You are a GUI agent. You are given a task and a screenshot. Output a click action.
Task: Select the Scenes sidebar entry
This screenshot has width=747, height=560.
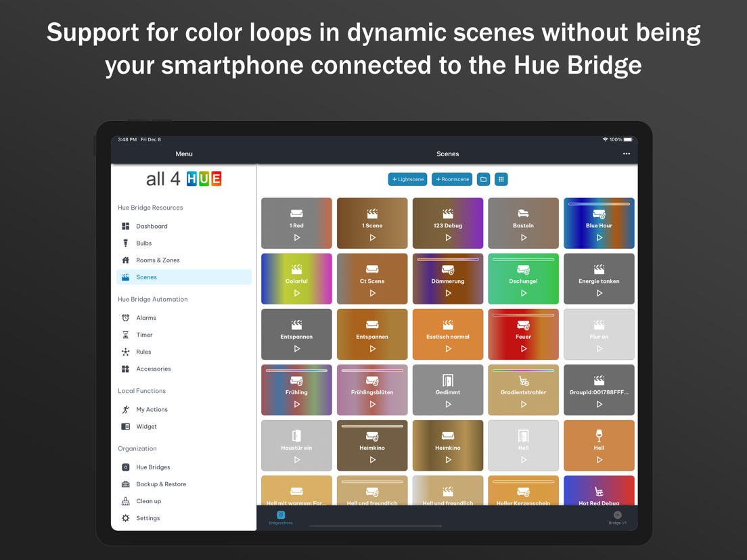coord(183,277)
